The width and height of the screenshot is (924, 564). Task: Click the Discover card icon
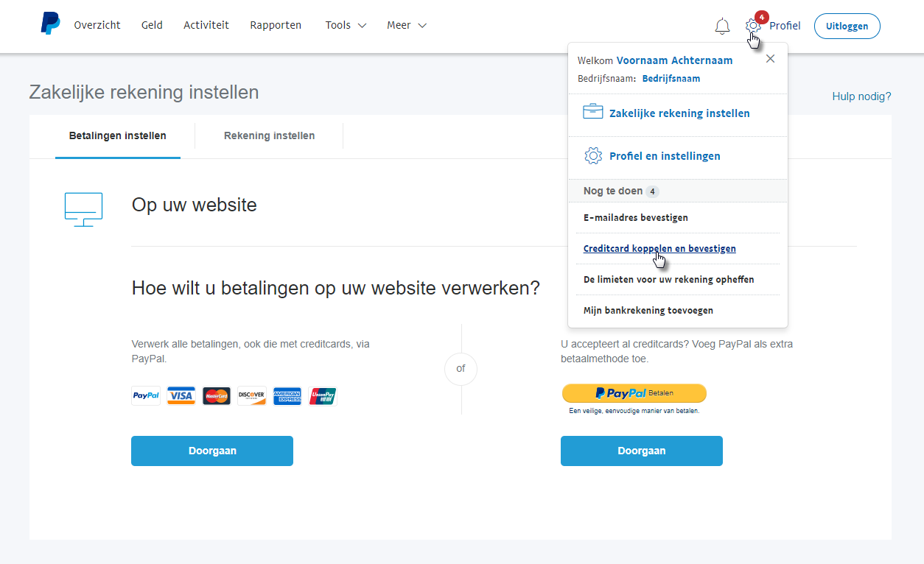[251, 395]
